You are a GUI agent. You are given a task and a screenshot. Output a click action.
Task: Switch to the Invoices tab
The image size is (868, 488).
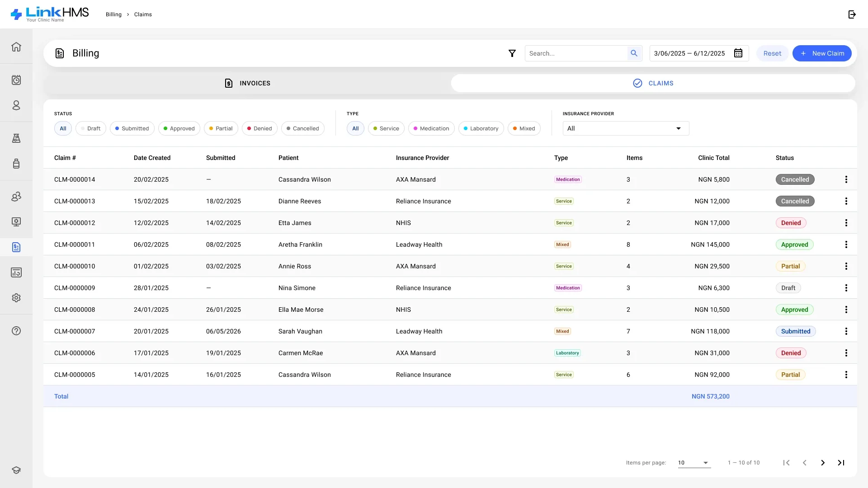247,83
